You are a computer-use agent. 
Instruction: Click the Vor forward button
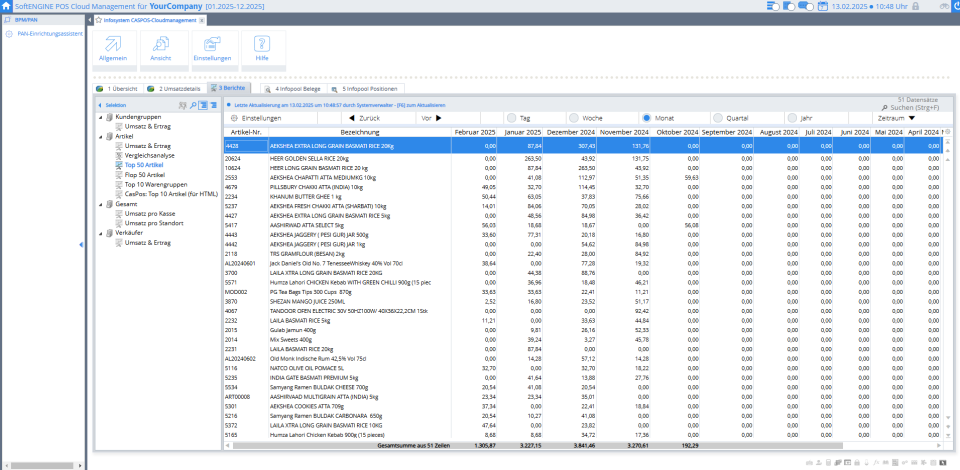(x=431, y=118)
